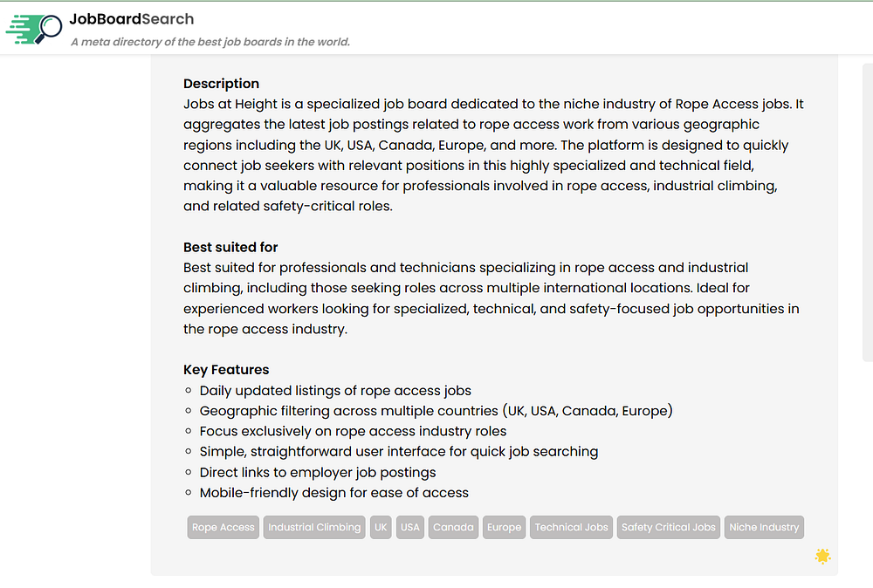The width and height of the screenshot is (873, 588).
Task: Click the Description heading
Action: (x=221, y=84)
